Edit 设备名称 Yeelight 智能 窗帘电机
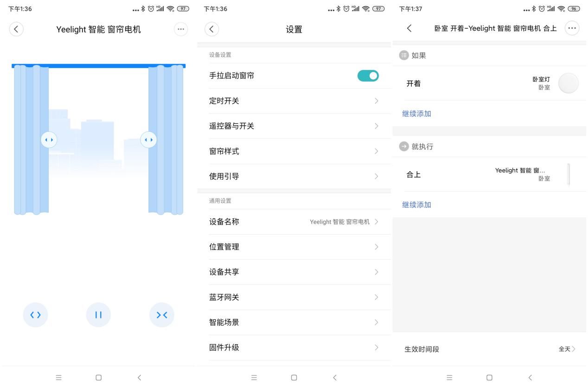Screen dimensions: 588x391 [x=294, y=222]
